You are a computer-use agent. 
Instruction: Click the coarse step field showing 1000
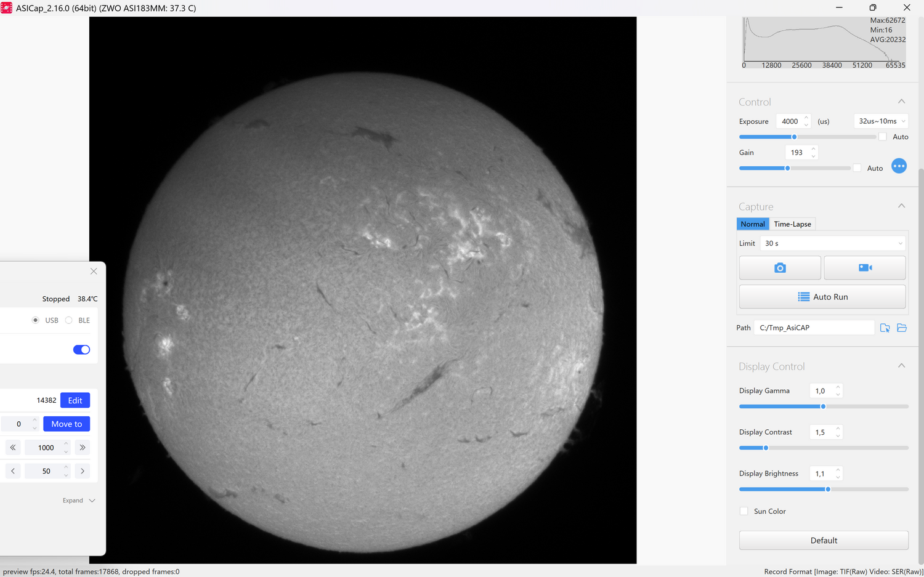(x=47, y=448)
